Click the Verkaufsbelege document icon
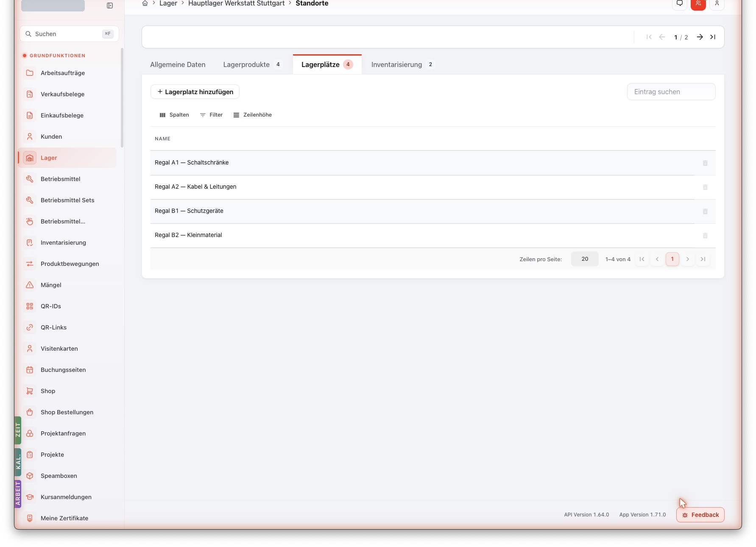This screenshot has height=547, width=756. 30,94
